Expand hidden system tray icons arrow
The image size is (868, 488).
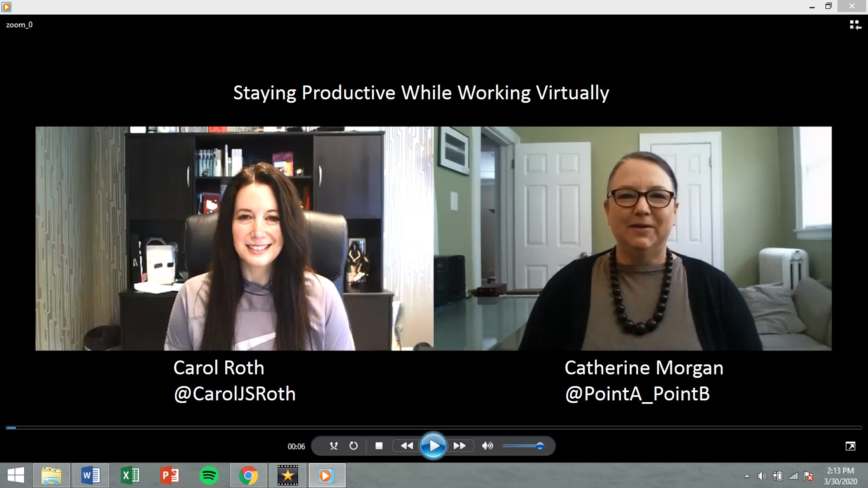point(746,476)
